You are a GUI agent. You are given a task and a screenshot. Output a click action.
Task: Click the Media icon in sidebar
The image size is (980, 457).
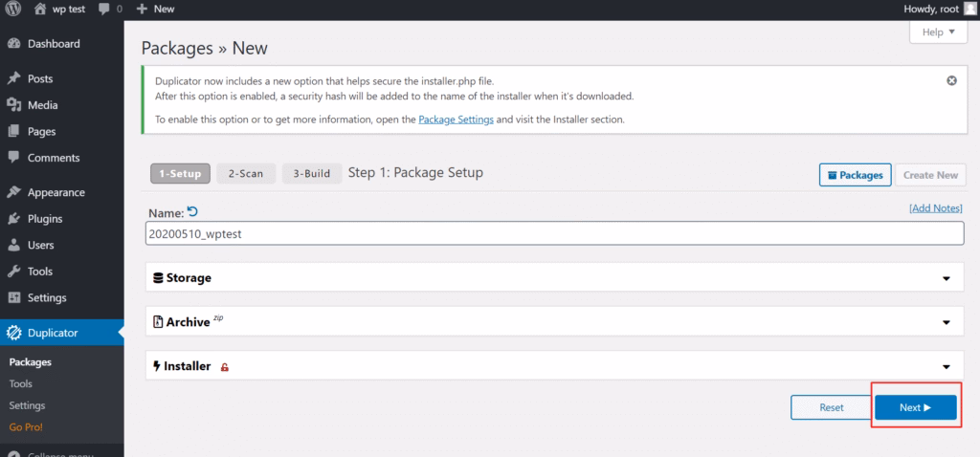(13, 105)
